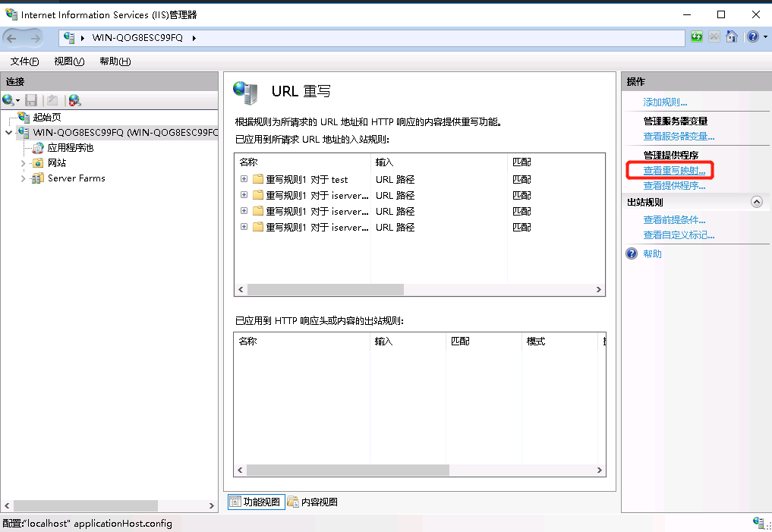Image resolution: width=772 pixels, height=532 pixels.
Task: Open connection icon dropdown arrow in toolbar
Action: click(x=17, y=100)
